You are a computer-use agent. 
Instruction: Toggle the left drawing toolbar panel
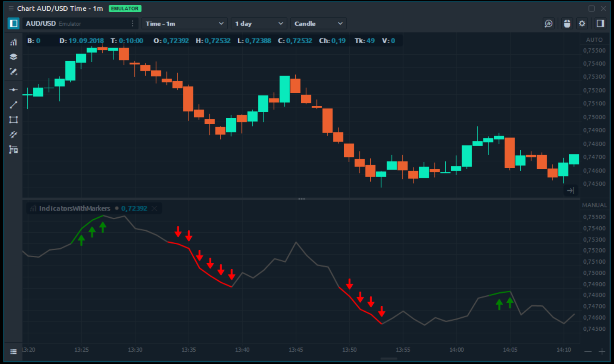pos(13,24)
